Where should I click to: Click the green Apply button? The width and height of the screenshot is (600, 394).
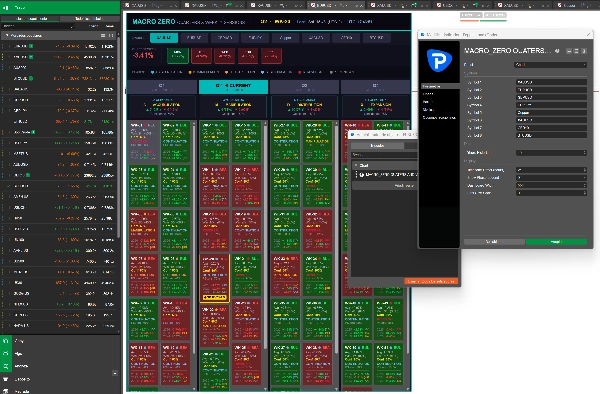point(556,242)
